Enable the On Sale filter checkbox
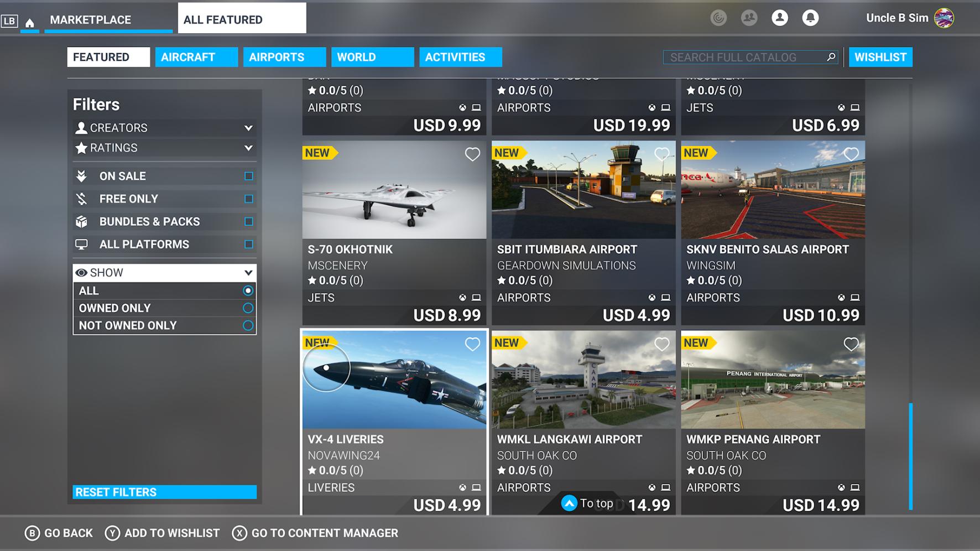This screenshot has height=551, width=980. pyautogui.click(x=248, y=176)
